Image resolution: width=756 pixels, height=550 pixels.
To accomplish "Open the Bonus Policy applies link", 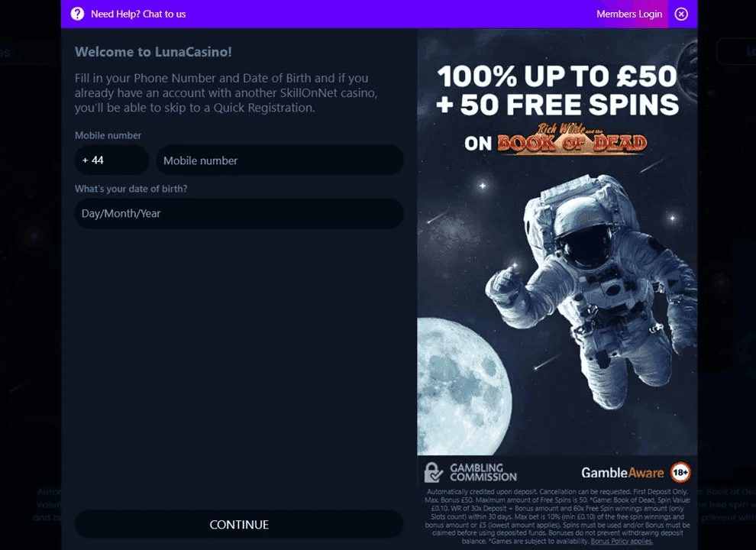I will point(621,541).
